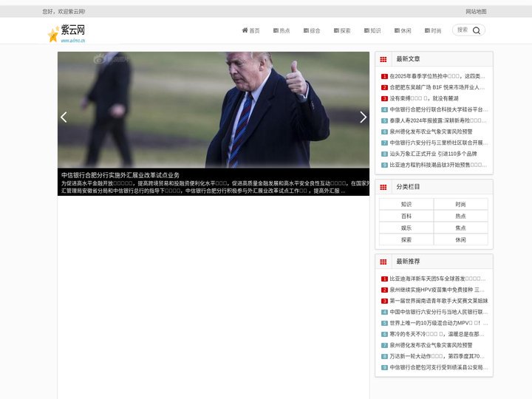Viewport: 532px width, 399px height.
Task: Open recommended 泉州德化发布农业气象灾害风险预警 item 7
Action: point(431,345)
